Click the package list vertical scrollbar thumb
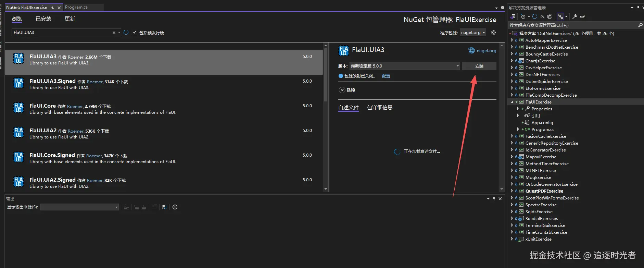This screenshot has height=268, width=644. click(x=326, y=75)
